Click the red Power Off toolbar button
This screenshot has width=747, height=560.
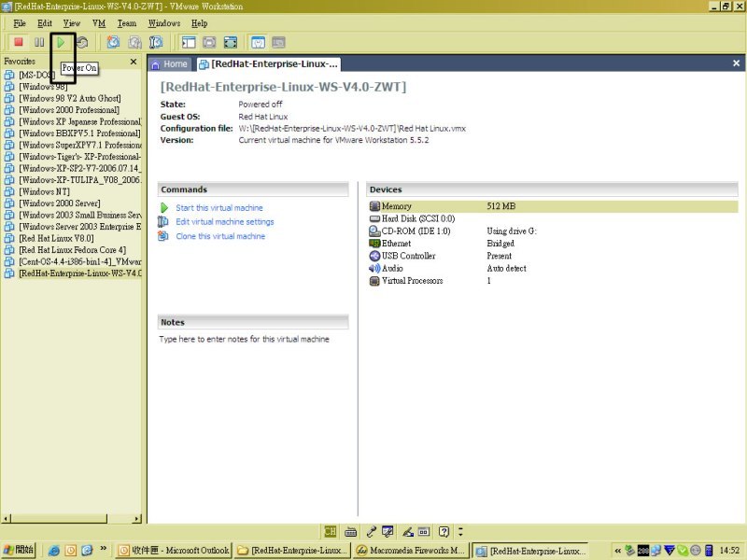(19, 42)
